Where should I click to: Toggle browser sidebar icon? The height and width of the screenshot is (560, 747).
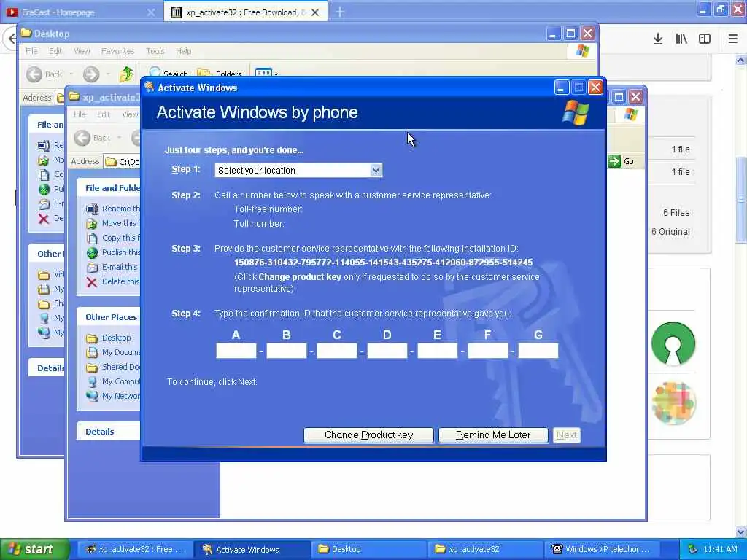[x=705, y=39]
